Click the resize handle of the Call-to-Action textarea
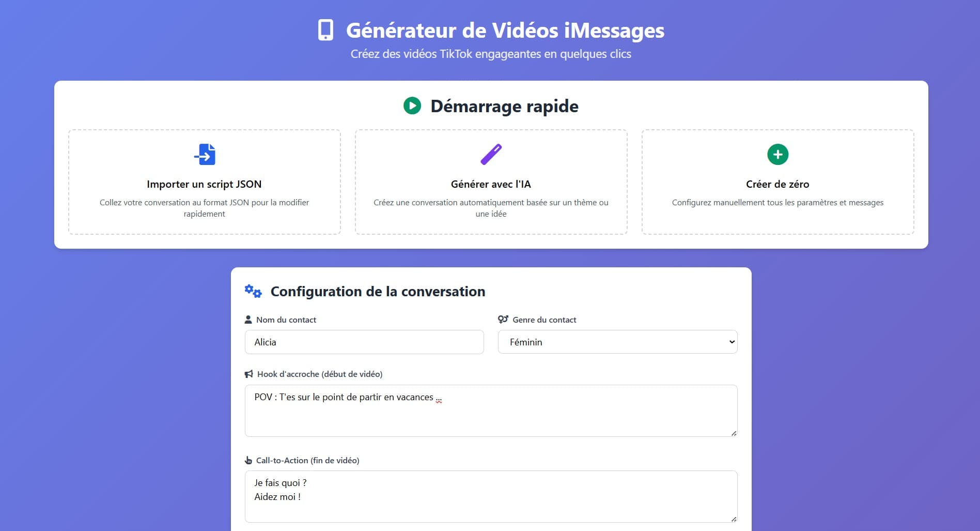The height and width of the screenshot is (531, 980). (734, 519)
